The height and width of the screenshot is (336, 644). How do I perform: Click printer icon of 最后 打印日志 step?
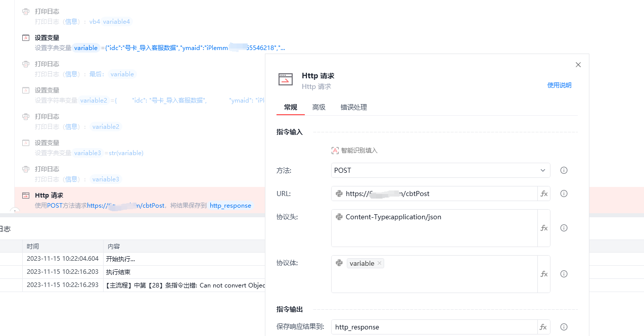(26, 64)
